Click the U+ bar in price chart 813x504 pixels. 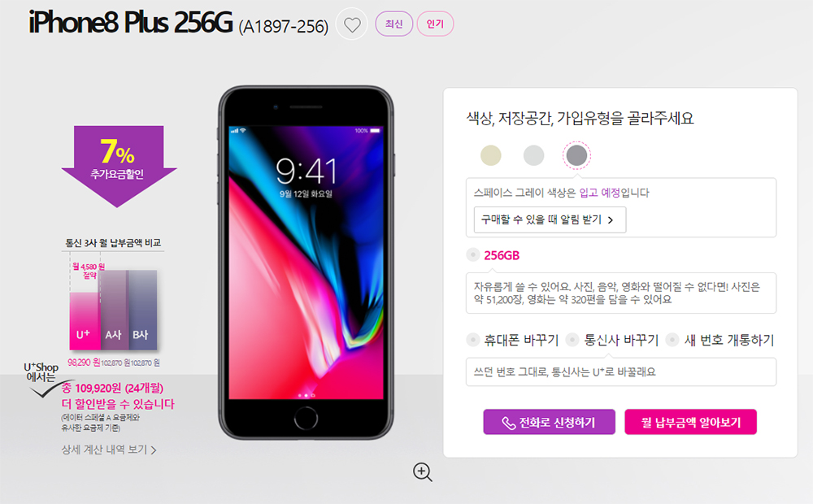(84, 321)
